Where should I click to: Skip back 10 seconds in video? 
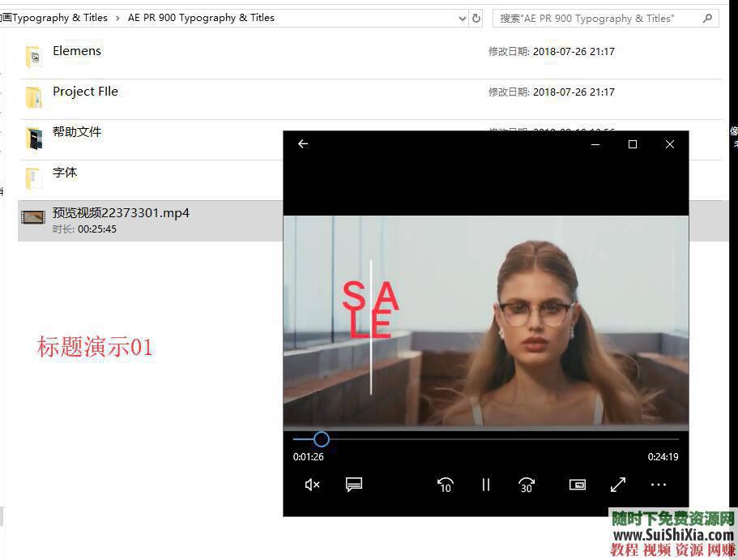(444, 484)
